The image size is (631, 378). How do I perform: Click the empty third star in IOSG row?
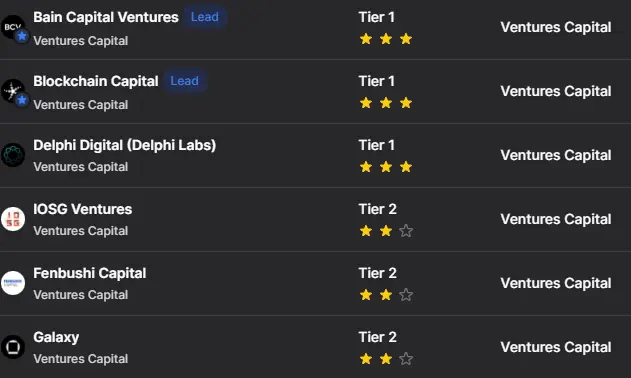pyautogui.click(x=406, y=231)
